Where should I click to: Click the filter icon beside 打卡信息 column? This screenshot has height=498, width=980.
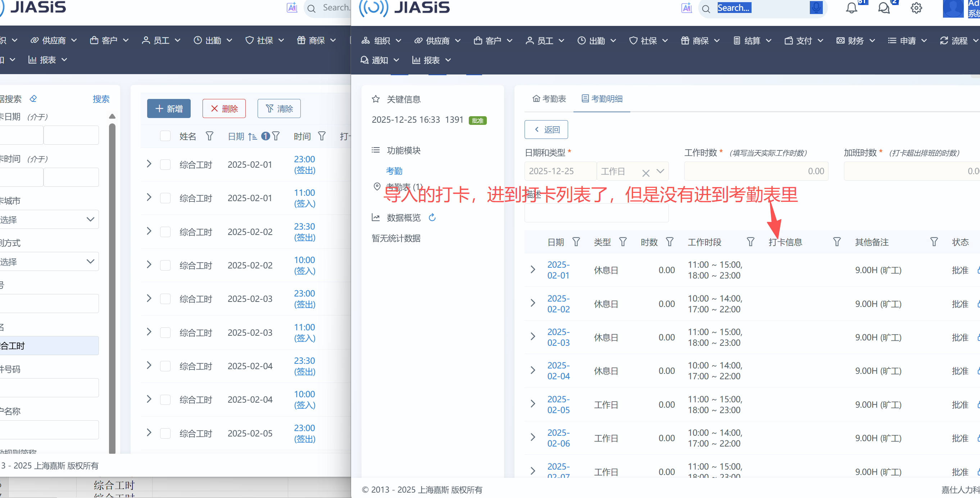coord(836,242)
